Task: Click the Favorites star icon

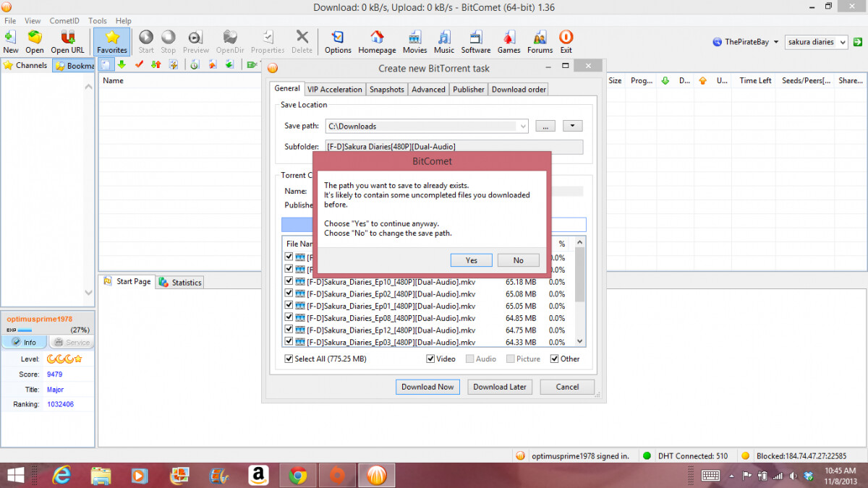Action: [x=112, y=36]
